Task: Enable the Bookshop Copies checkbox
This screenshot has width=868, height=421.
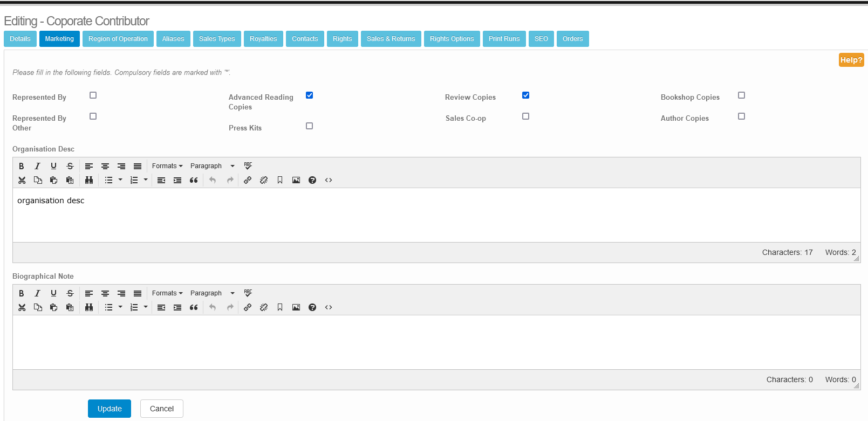Action: [742, 95]
